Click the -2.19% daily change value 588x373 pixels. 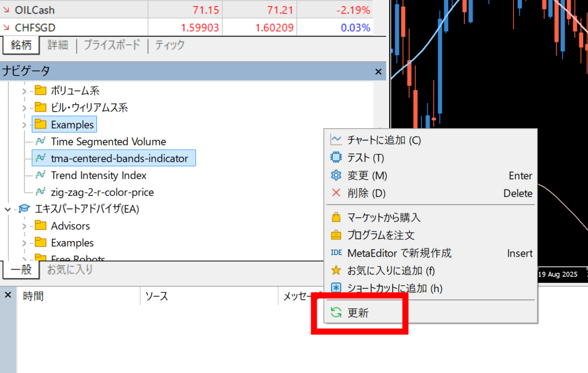click(354, 10)
